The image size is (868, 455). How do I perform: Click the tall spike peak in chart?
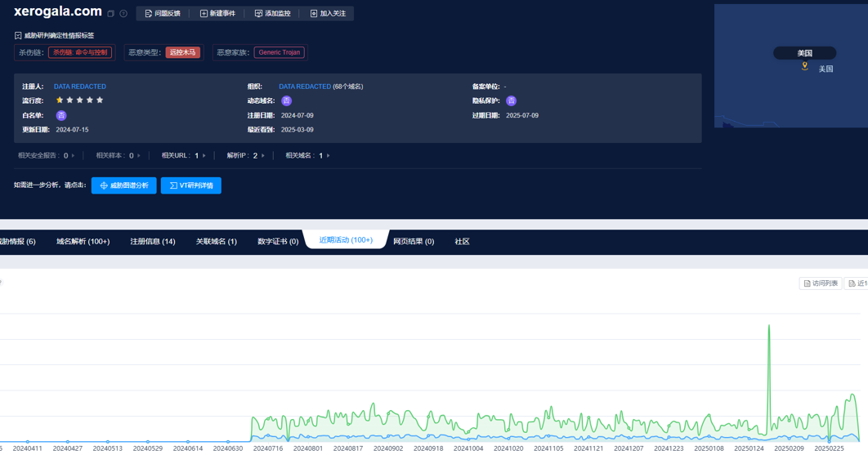coord(769,325)
